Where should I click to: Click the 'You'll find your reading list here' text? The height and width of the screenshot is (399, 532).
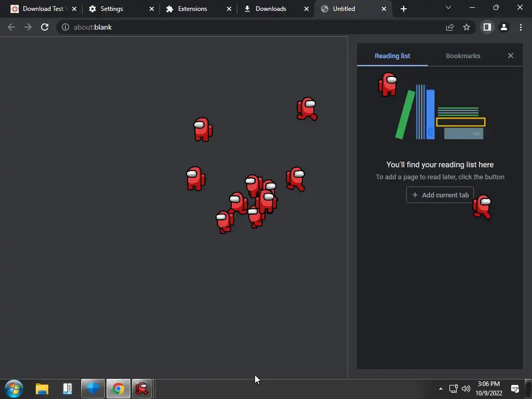[x=440, y=165]
